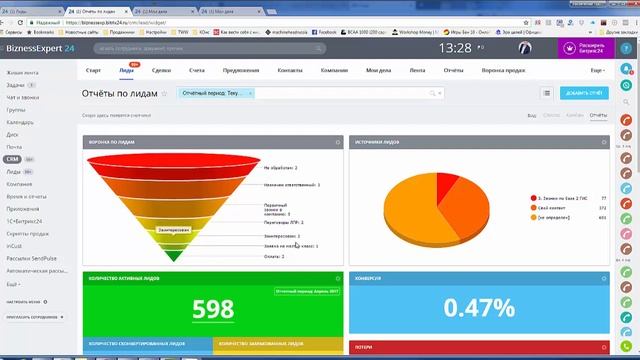Screen dimensions: 640x360
Task: Open Диск in left sidebar
Action: tap(12, 135)
